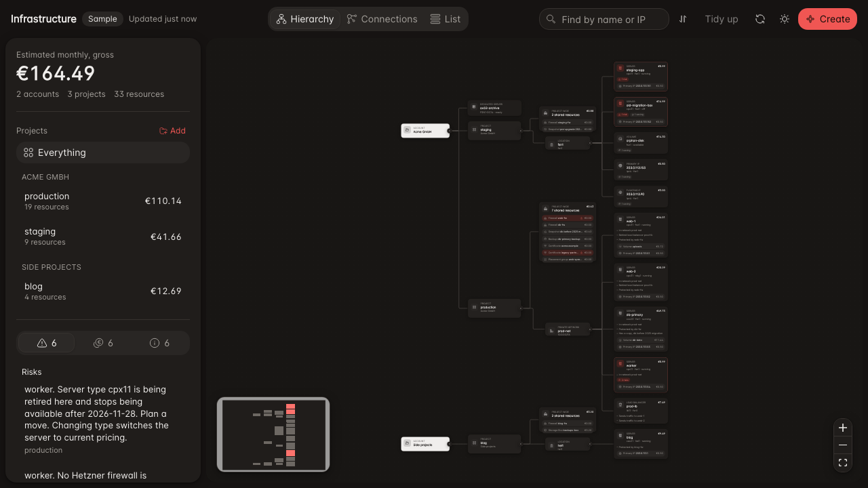Screen dimensions: 868x488
Task: Open the info notices tab with i icon
Action: click(x=159, y=343)
